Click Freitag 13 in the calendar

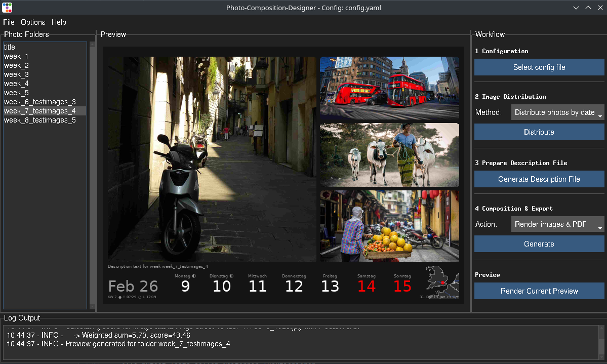(330, 284)
